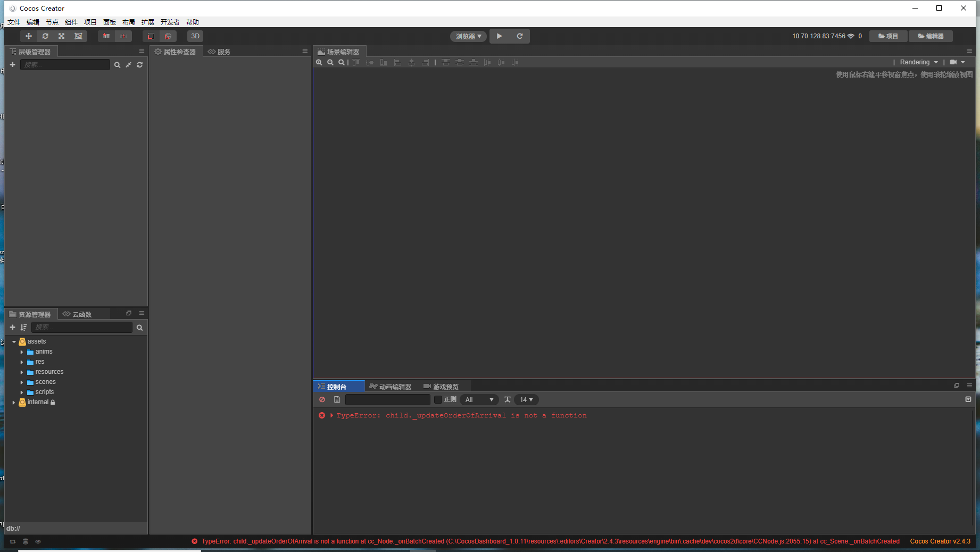Viewport: 980px width, 552px height.
Task: Click the hierarchy panel search field
Action: [65, 65]
